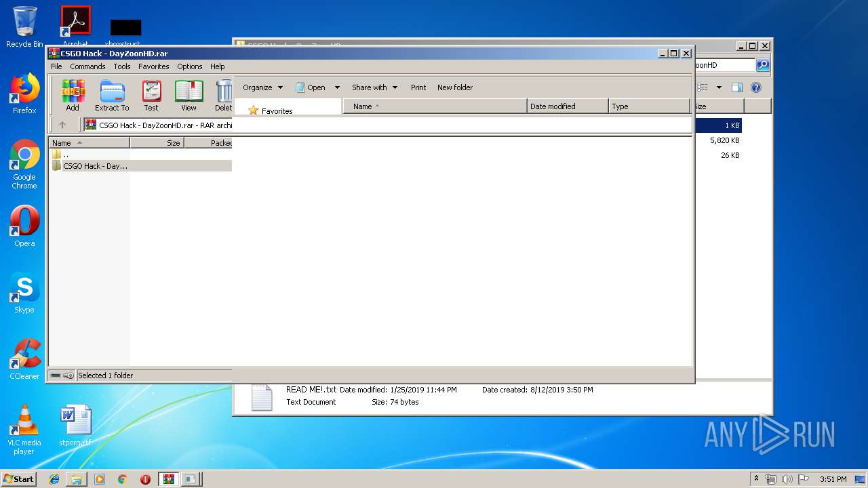The width and height of the screenshot is (868, 488).
Task: Select the file row showing 5,820 KB
Action: (717, 140)
